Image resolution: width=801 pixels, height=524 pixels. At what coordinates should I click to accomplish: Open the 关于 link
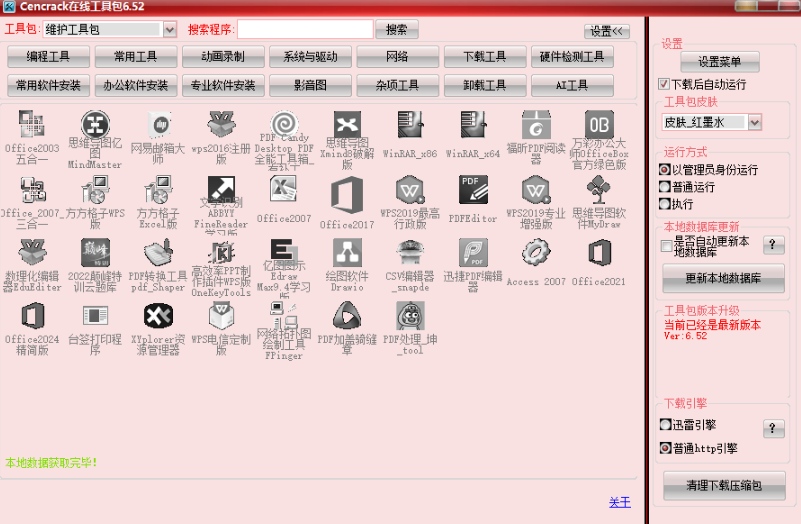(x=620, y=503)
